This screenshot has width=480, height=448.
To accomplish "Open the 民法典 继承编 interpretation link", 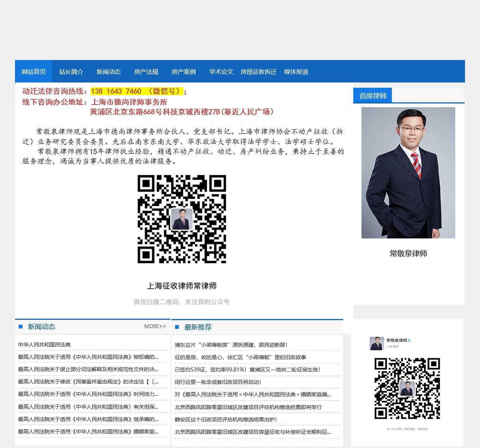I will (88, 419).
